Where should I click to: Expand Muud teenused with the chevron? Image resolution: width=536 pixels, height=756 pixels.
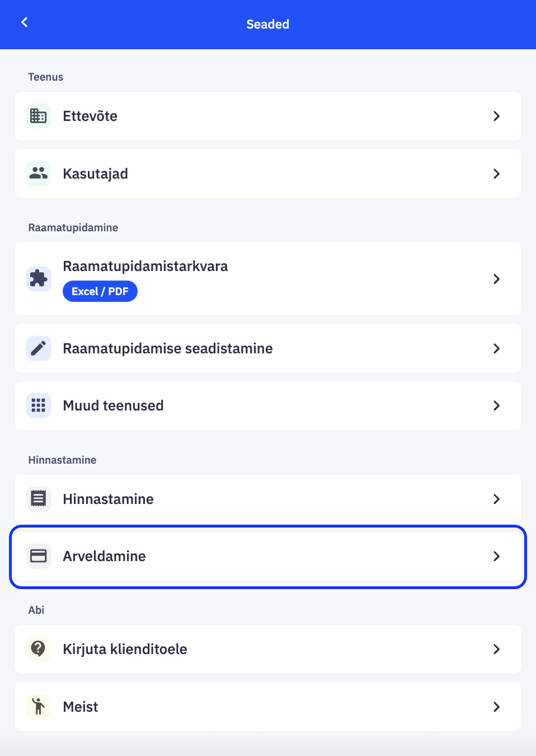(496, 405)
